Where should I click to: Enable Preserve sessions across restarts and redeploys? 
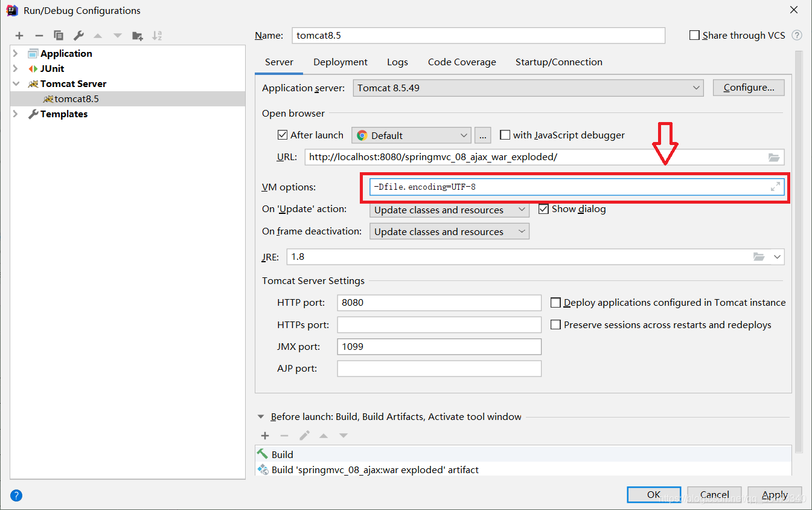point(555,325)
